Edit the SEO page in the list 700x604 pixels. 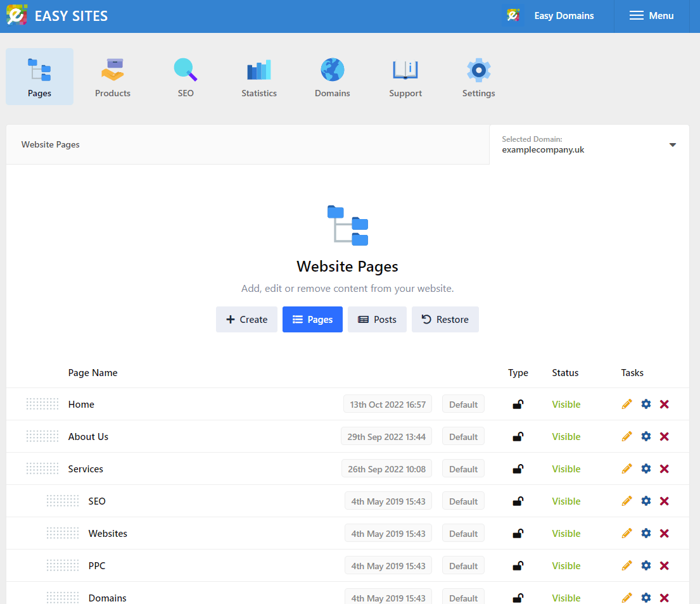(x=627, y=501)
